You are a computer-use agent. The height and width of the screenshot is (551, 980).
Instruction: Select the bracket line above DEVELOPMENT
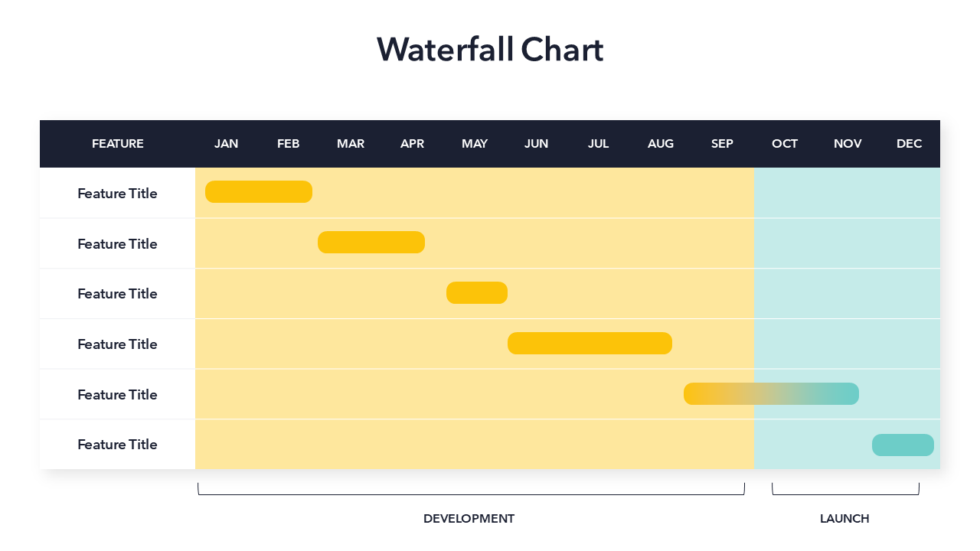click(x=471, y=494)
